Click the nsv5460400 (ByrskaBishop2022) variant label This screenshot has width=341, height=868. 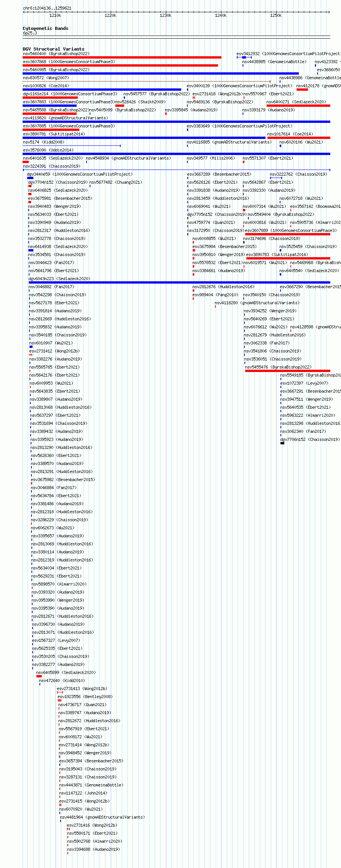click(x=56, y=54)
